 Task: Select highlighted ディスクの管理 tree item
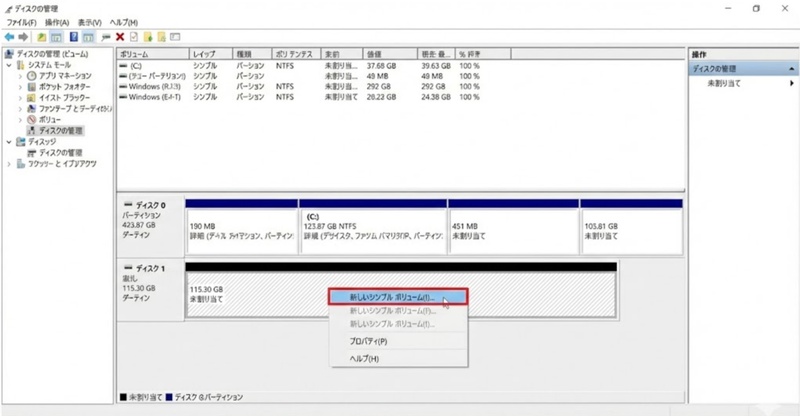pyautogui.click(x=60, y=130)
